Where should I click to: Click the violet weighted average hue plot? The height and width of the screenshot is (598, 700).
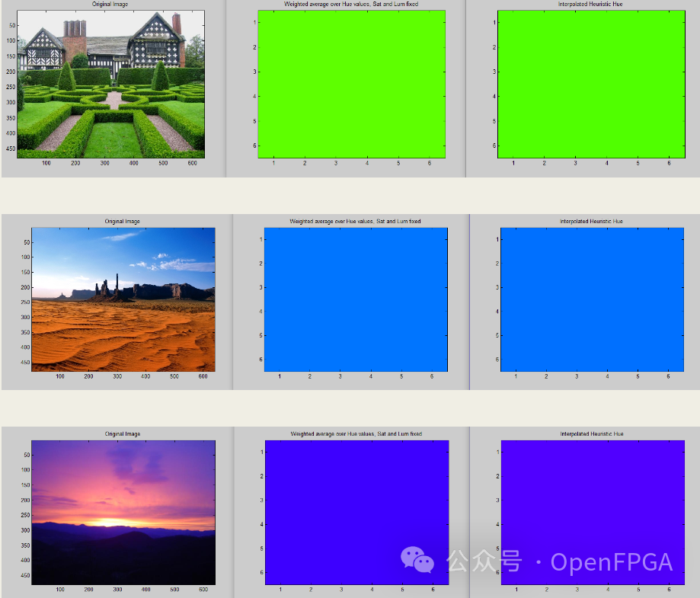[356, 513]
